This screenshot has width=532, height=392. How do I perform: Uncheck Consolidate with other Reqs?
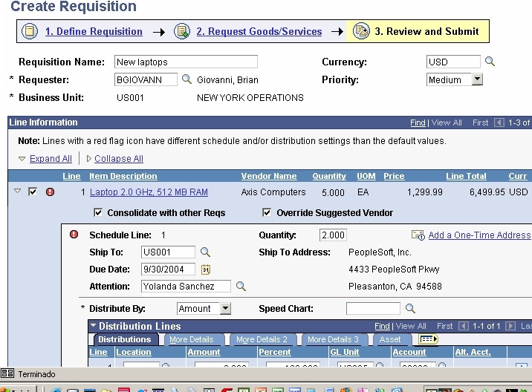(x=98, y=212)
